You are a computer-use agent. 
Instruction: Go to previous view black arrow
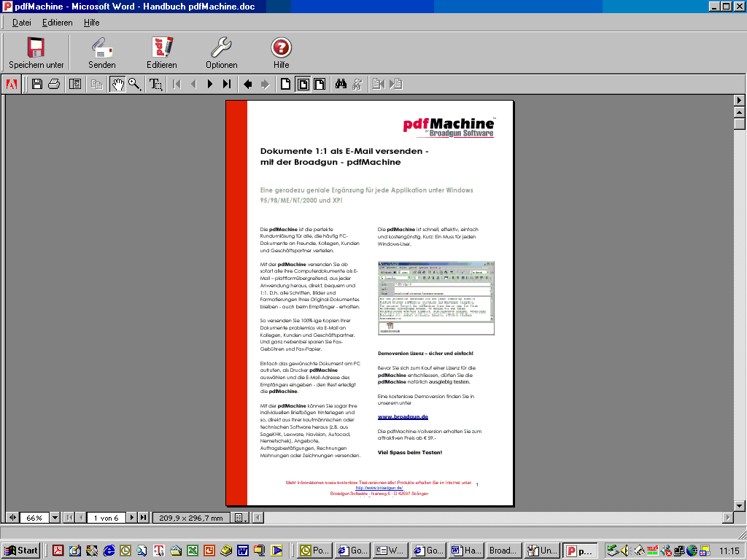(247, 85)
